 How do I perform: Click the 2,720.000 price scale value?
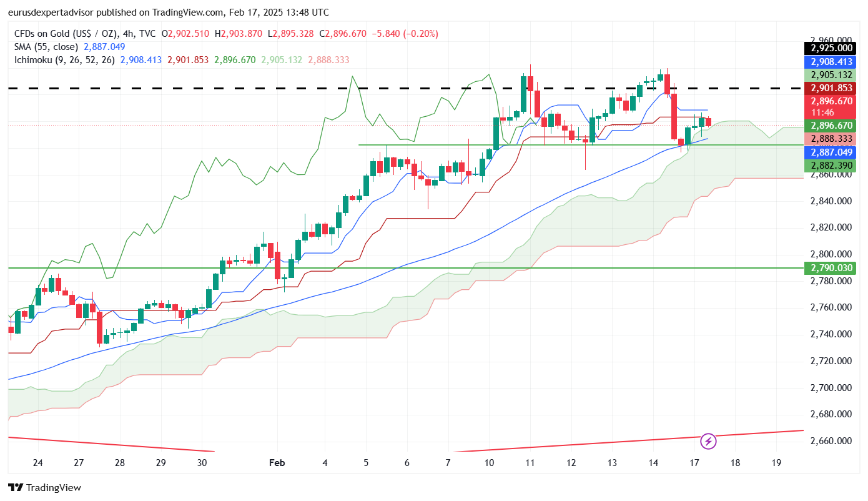[x=831, y=361]
